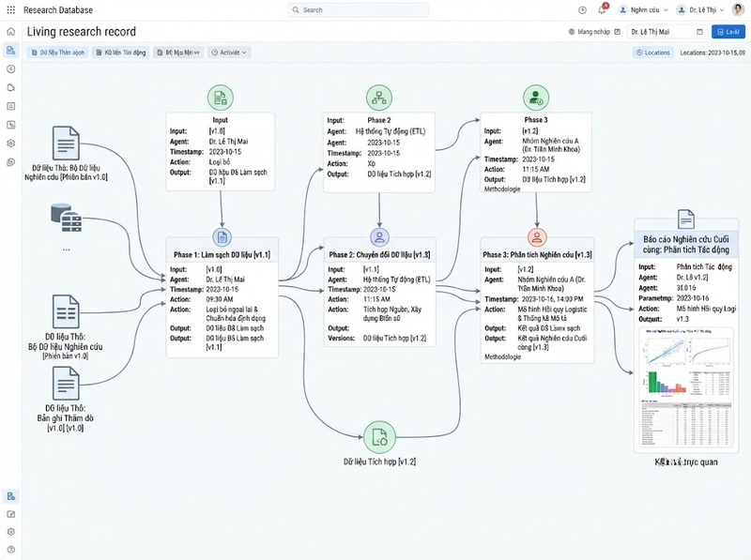Click the Mang nháp link
Screen dimensions: 751x560
point(594,32)
